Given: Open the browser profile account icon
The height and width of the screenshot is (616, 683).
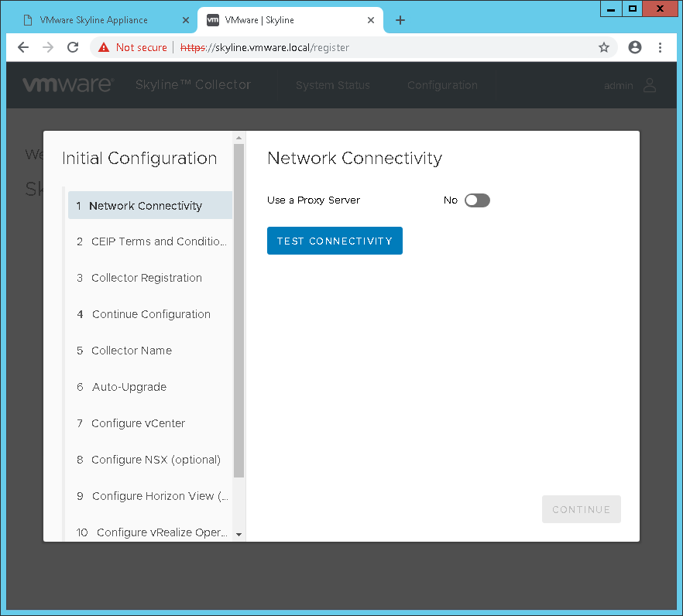Looking at the screenshot, I should [635, 47].
